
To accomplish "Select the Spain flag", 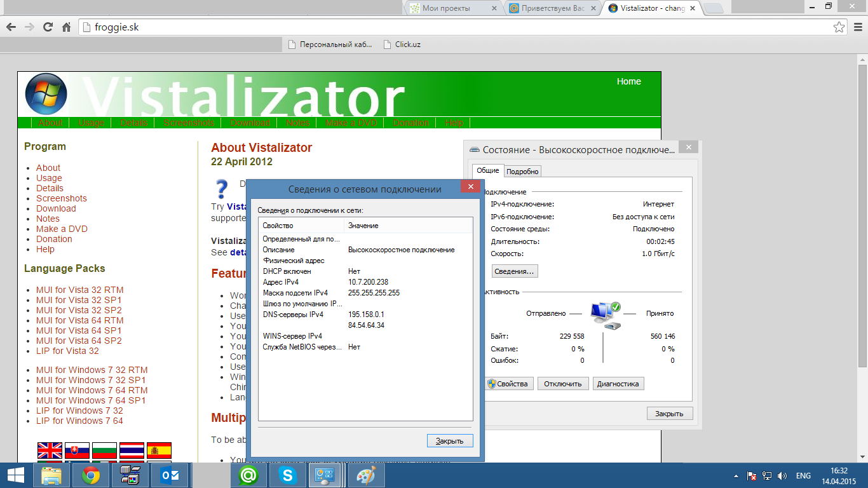I will tap(159, 451).
